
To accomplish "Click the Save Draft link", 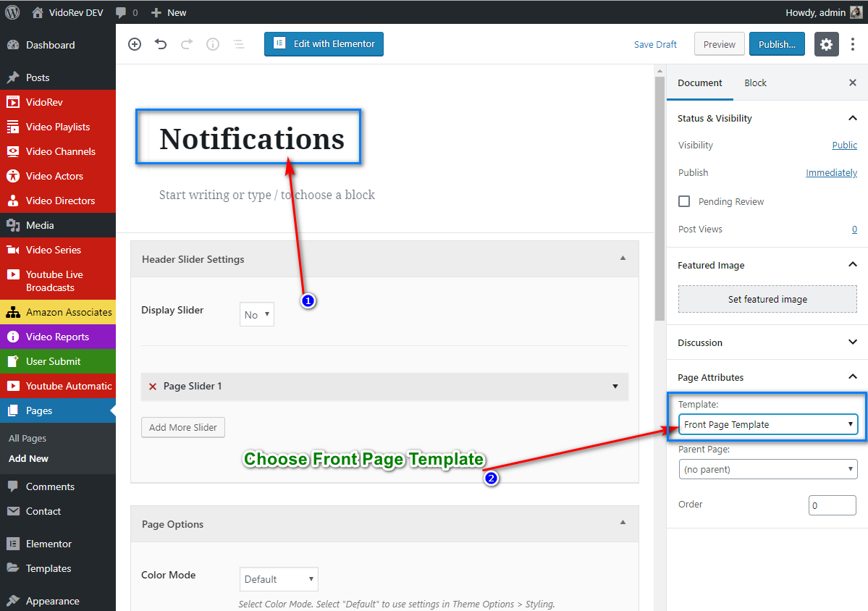I will pyautogui.click(x=655, y=44).
